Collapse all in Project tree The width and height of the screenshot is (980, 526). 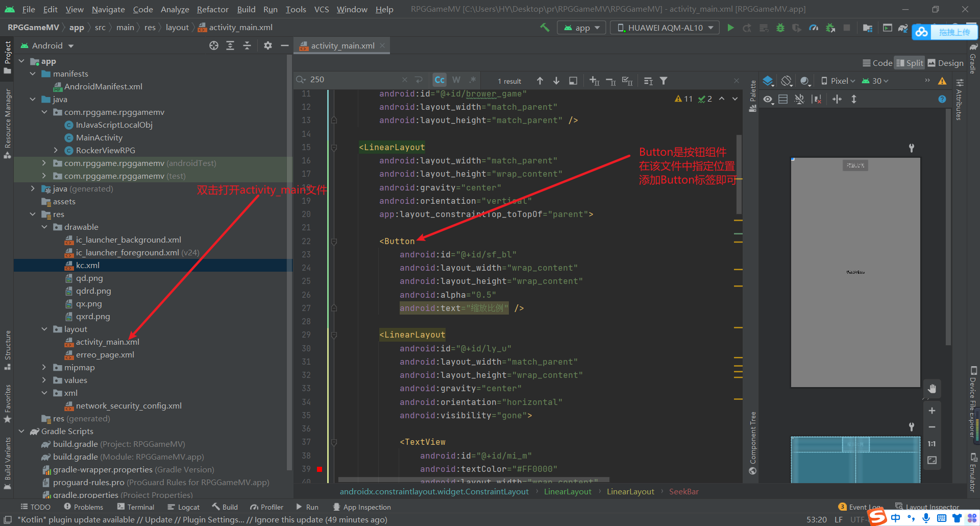pos(247,45)
